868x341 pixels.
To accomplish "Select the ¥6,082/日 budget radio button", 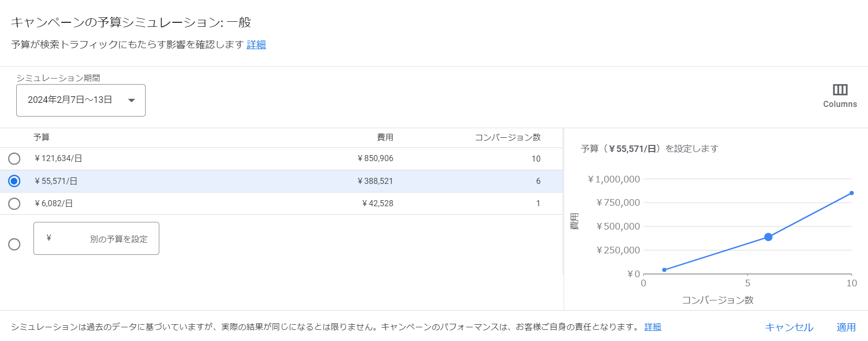I will tap(14, 204).
